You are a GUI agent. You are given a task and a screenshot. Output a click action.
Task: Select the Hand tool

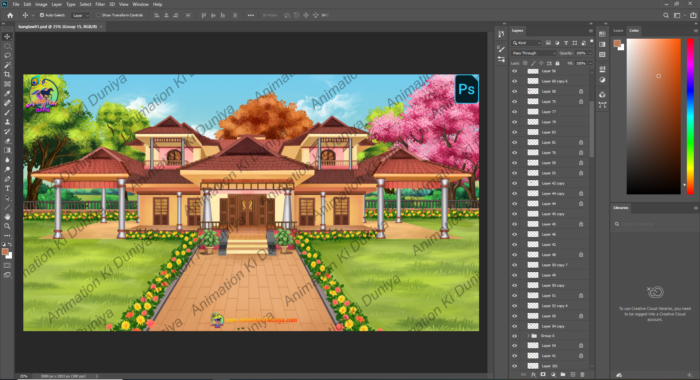7,217
